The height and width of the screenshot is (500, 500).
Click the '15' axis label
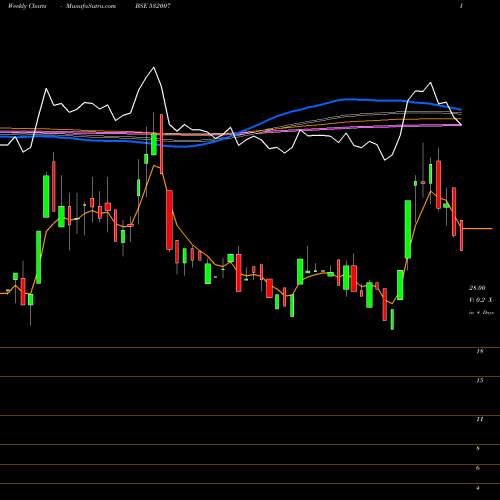(x=480, y=380)
